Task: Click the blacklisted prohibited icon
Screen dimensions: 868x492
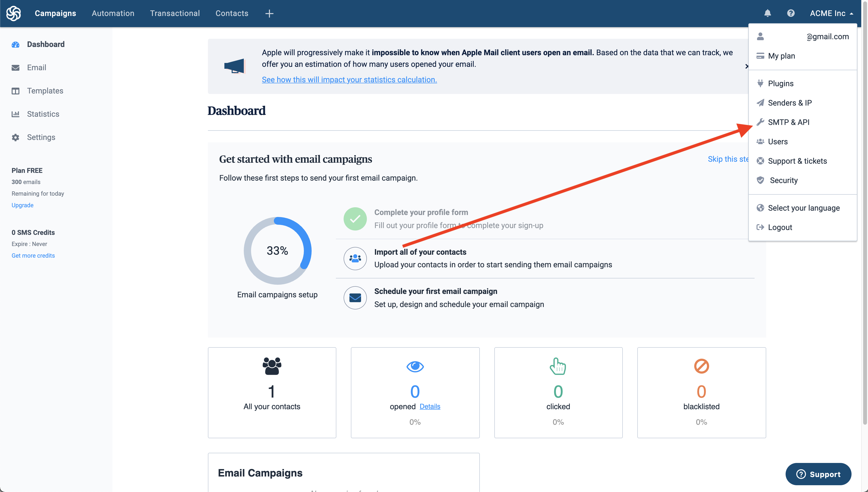Action: [701, 366]
